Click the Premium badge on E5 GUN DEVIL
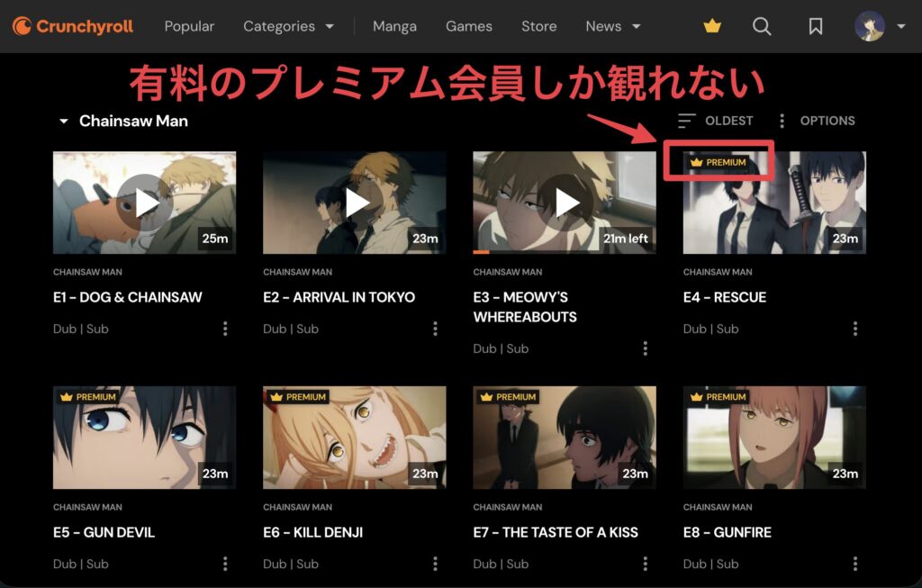This screenshot has height=588, width=922. [x=86, y=397]
